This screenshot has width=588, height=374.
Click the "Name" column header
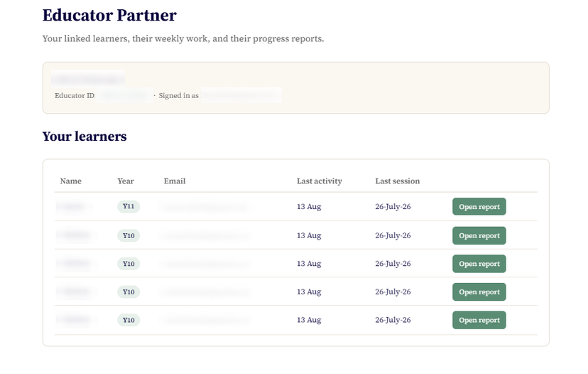pos(70,181)
